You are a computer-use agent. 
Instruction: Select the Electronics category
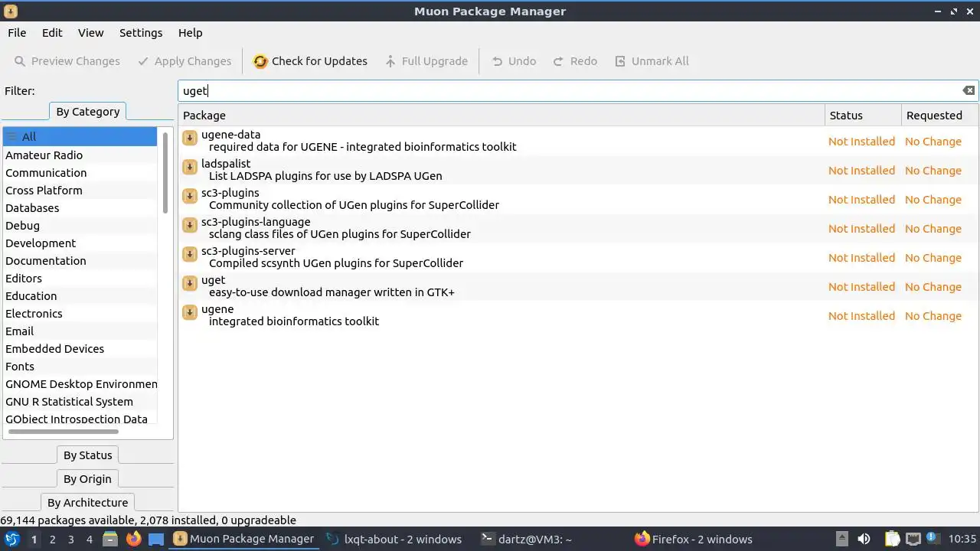80,314
